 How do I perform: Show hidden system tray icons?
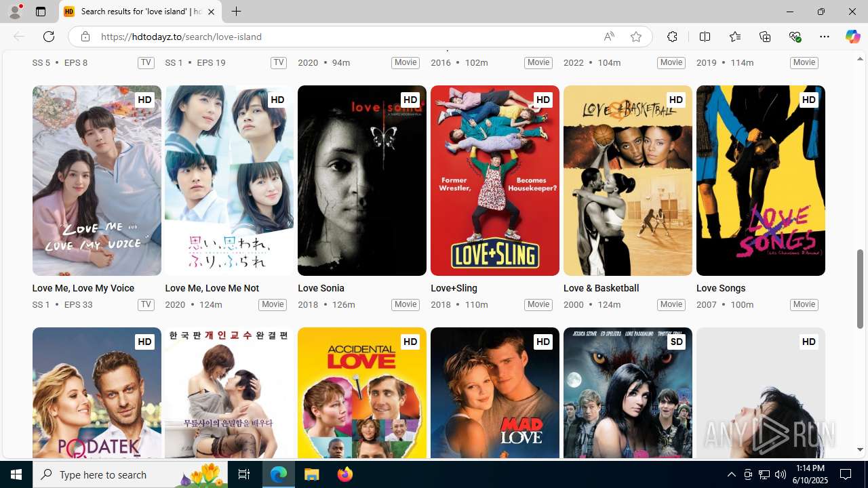[x=731, y=474]
